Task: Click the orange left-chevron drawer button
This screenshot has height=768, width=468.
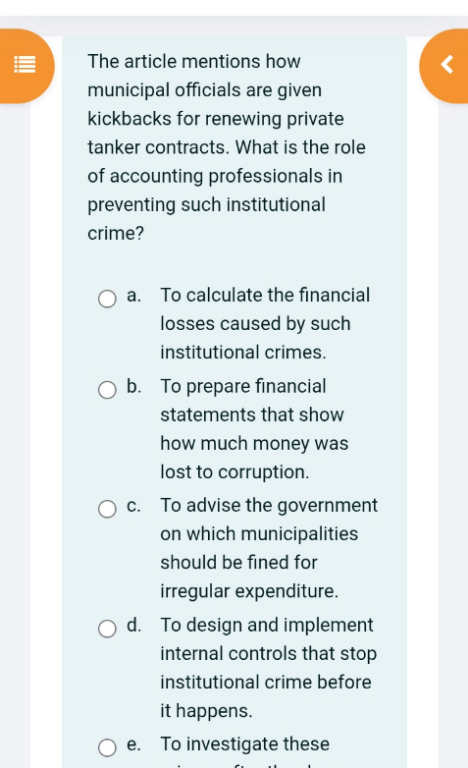Action: [445, 65]
